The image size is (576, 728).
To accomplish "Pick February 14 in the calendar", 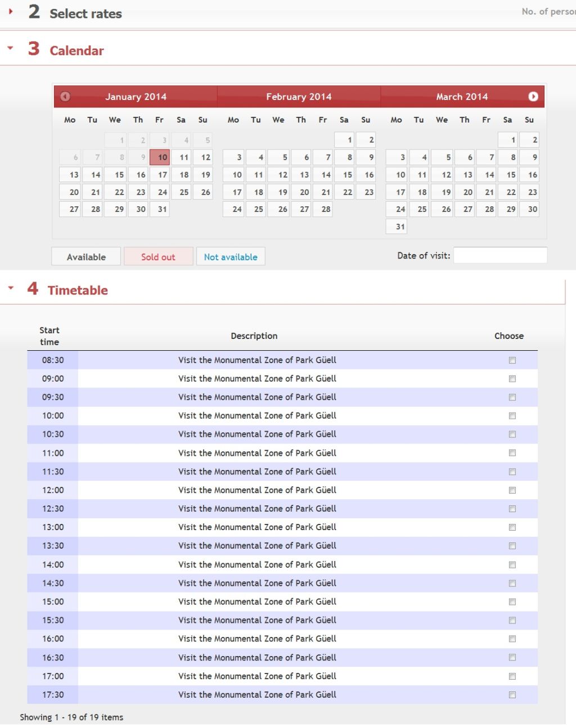I will pyautogui.click(x=323, y=175).
